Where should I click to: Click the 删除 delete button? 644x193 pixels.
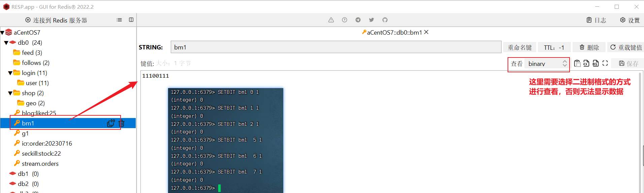point(589,47)
